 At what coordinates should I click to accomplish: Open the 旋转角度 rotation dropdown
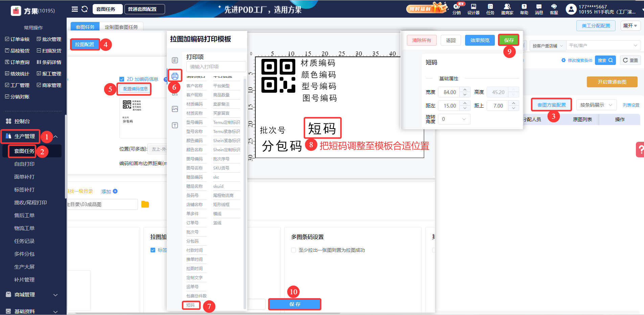(x=454, y=119)
